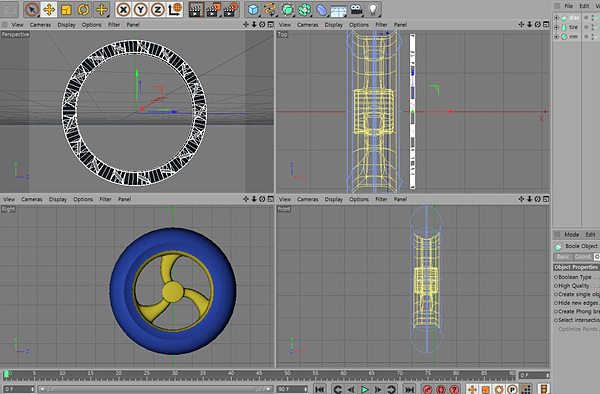Screen dimensions: 600x394
Task: Open Attribute Manager Mode menu
Action: click(x=571, y=234)
